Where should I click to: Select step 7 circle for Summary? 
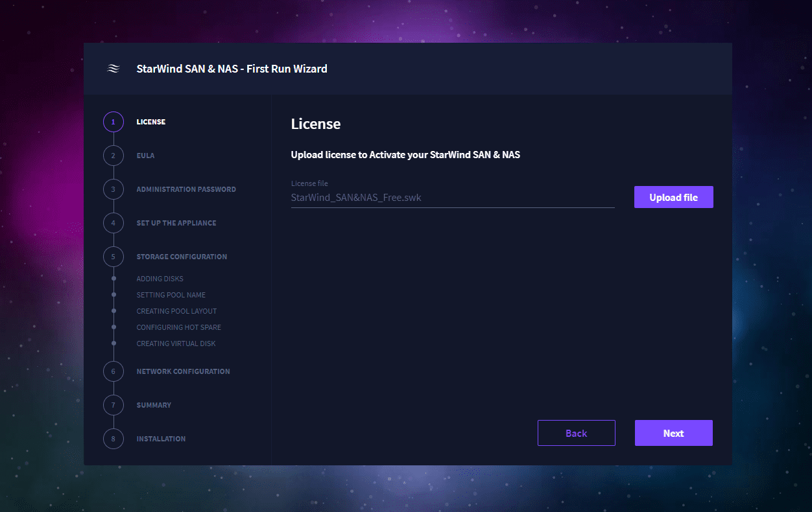113,405
